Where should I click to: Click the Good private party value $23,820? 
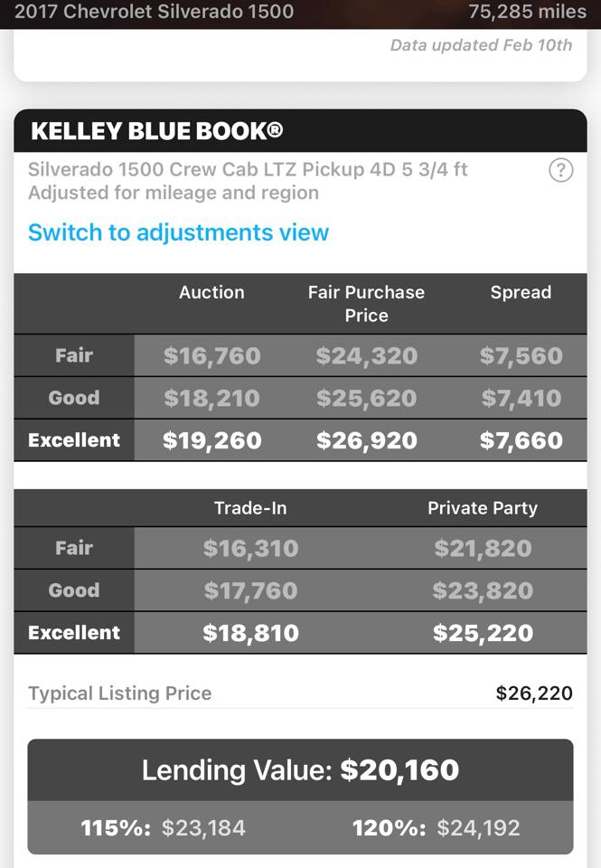point(483,590)
